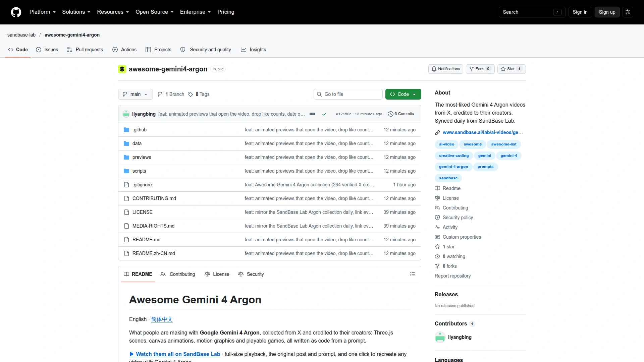Switch to the Pull requests tab

(x=85, y=50)
